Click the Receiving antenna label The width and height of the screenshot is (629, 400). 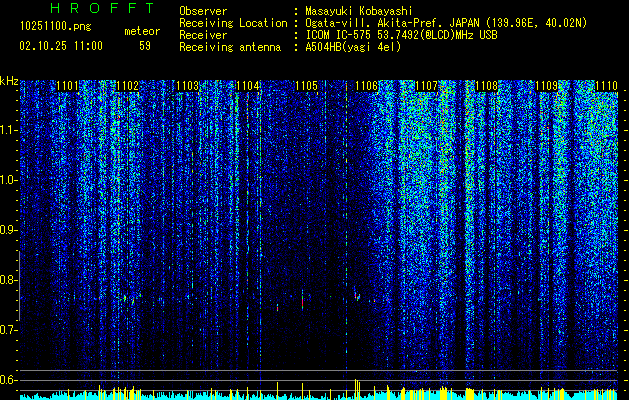point(230,47)
